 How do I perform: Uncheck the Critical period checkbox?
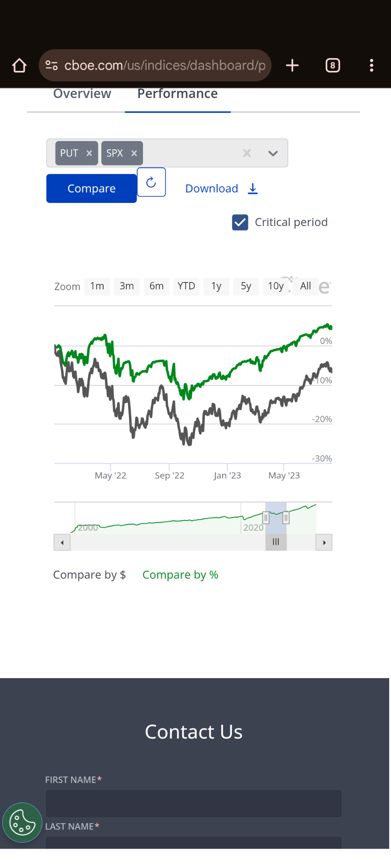pos(240,222)
